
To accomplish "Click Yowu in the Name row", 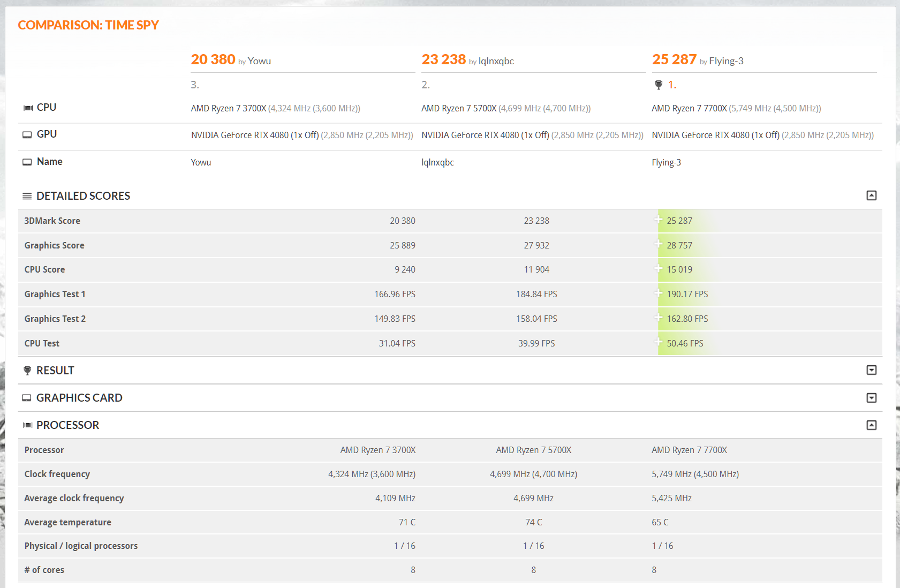I will [201, 162].
